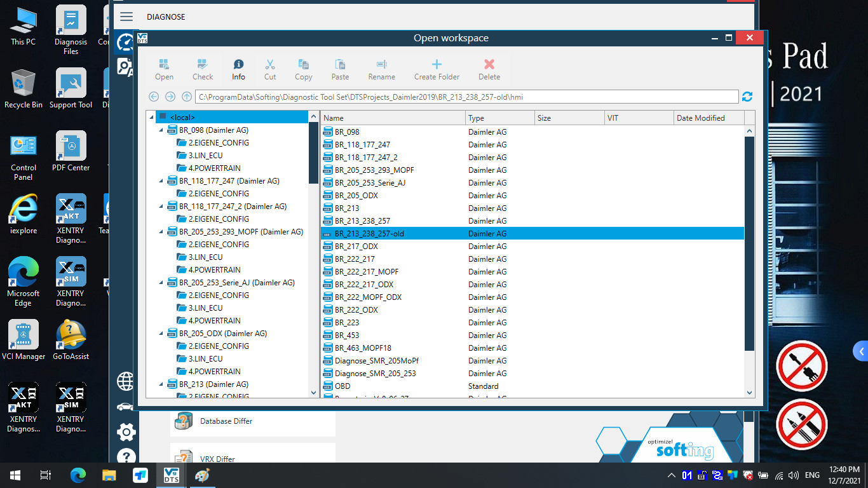Select BR_217_ODX in file list

[x=532, y=247]
